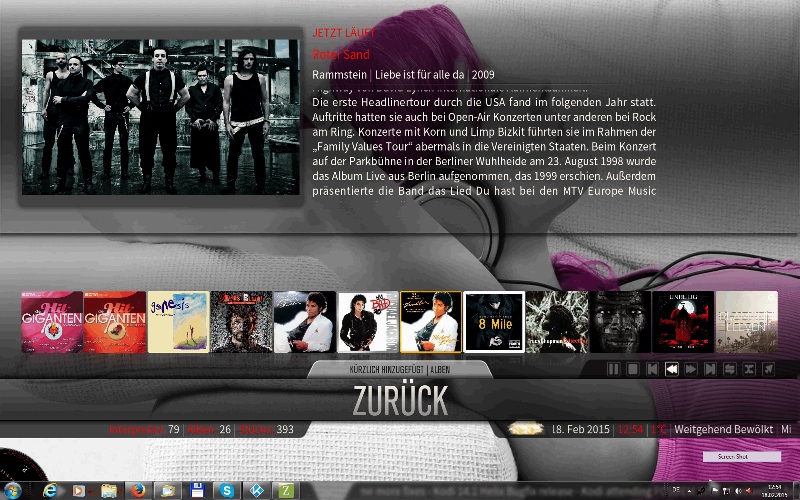Open highlighted Thriller album with yellow border
Screen dimensions: 800x500
[x=431, y=322]
